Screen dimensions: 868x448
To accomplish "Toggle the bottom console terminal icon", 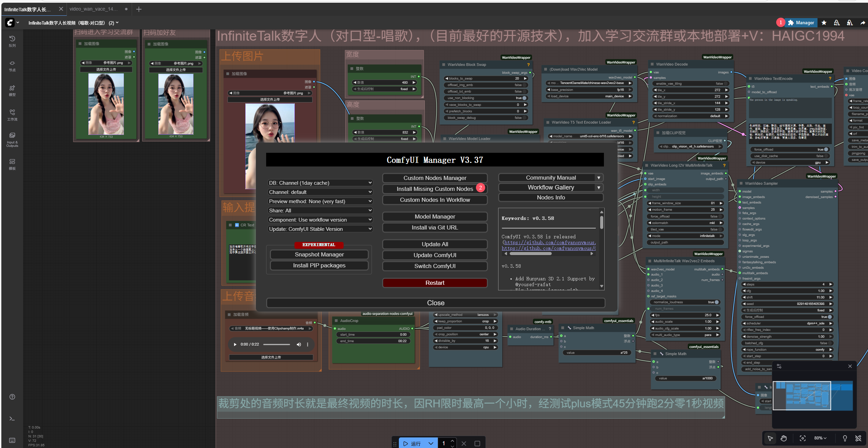I will click(12, 419).
